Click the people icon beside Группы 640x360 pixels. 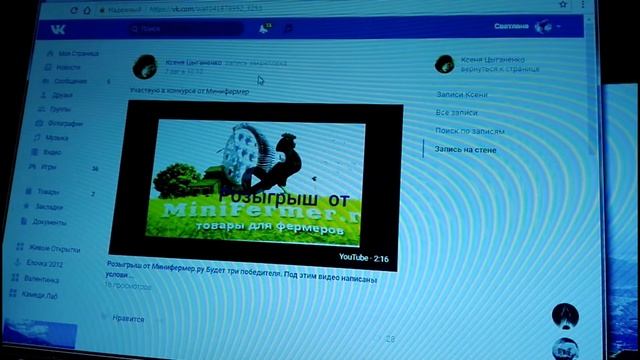click(41, 109)
